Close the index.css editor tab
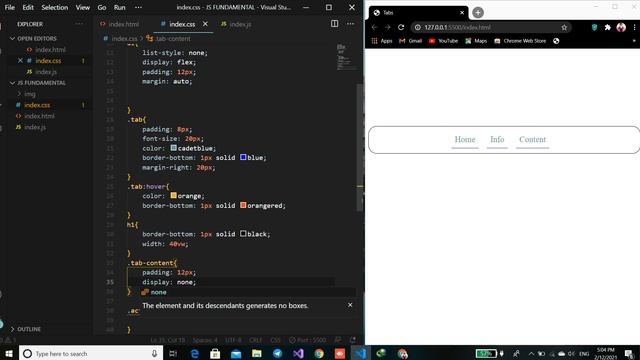640x360 pixels. pos(205,24)
